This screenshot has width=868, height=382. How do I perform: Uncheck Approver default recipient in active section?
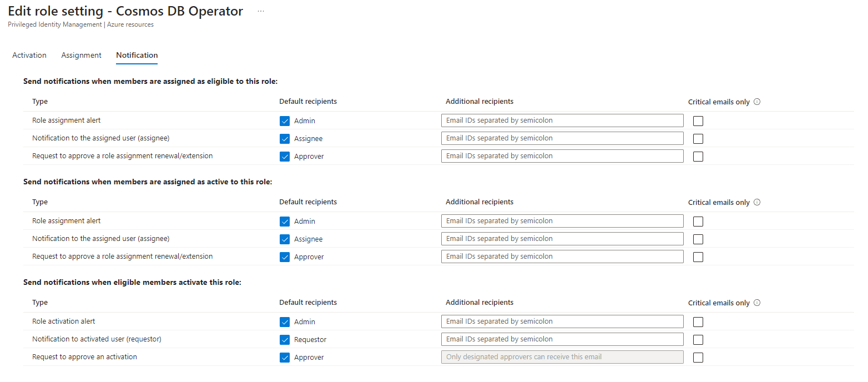coord(285,257)
